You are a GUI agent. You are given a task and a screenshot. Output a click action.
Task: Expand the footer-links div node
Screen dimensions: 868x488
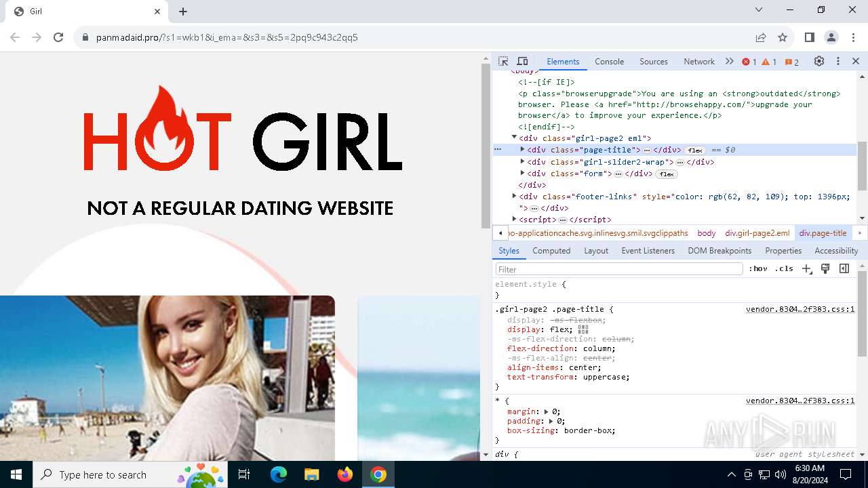coord(514,196)
